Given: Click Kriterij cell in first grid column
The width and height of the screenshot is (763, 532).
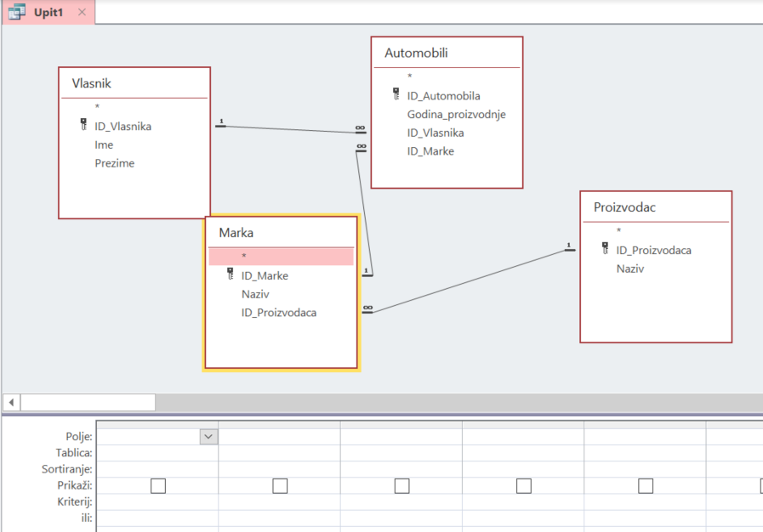Looking at the screenshot, I should (x=157, y=501).
